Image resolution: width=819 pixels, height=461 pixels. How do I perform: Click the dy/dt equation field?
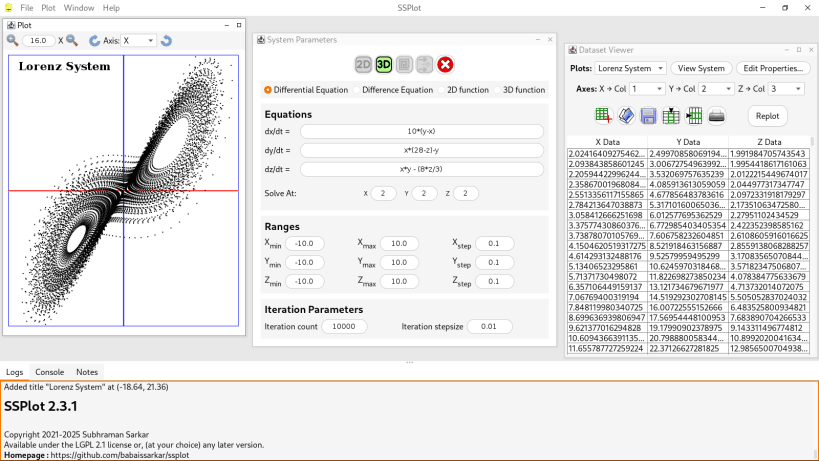pyautogui.click(x=422, y=150)
